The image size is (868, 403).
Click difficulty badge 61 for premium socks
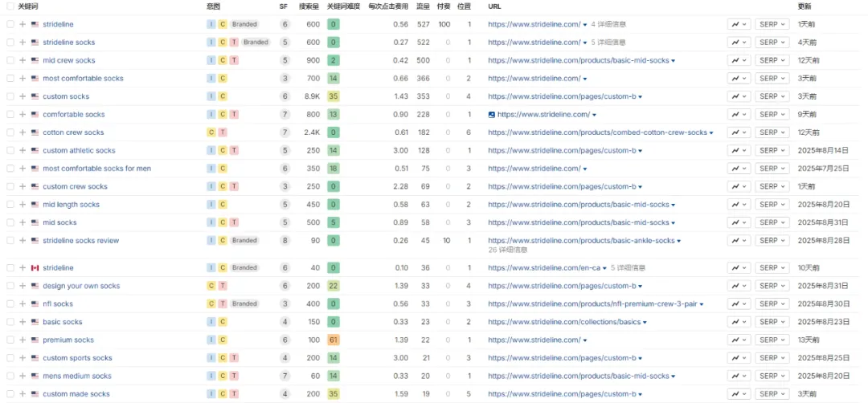click(x=334, y=340)
